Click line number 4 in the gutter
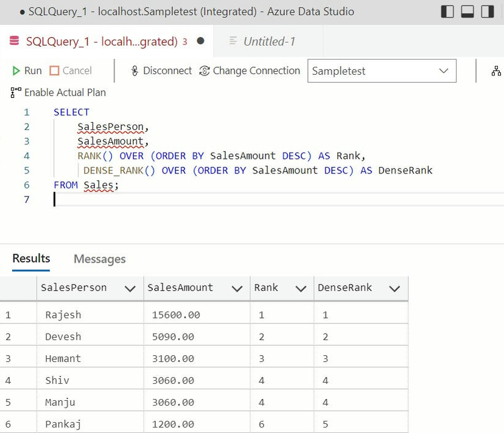This screenshot has height=433, width=504. click(x=27, y=156)
